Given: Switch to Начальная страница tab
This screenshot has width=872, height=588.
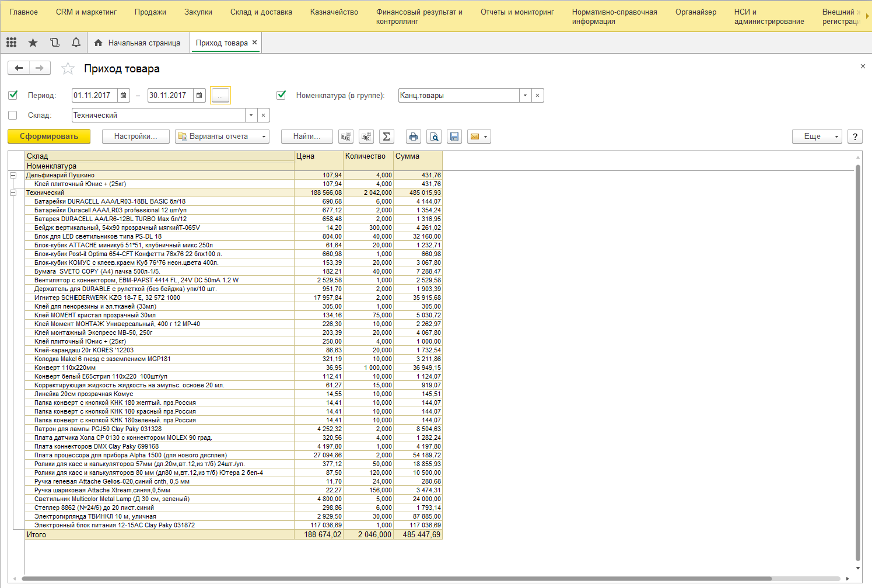Looking at the screenshot, I should point(139,43).
